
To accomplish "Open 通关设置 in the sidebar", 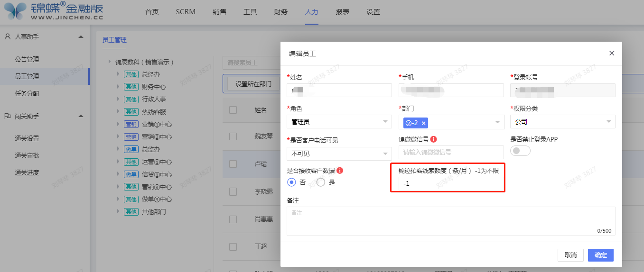I will (27, 138).
